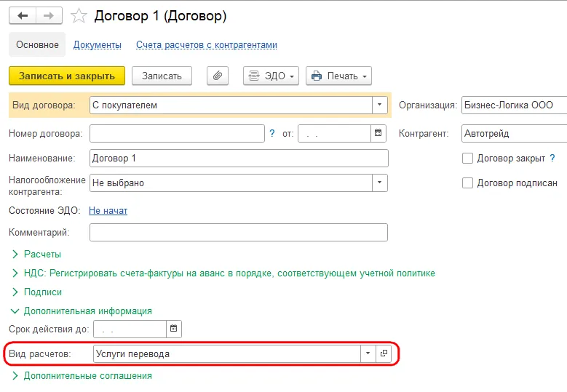Click open-form icon beside Вид расчетов
The image size is (567, 392).
click(384, 353)
